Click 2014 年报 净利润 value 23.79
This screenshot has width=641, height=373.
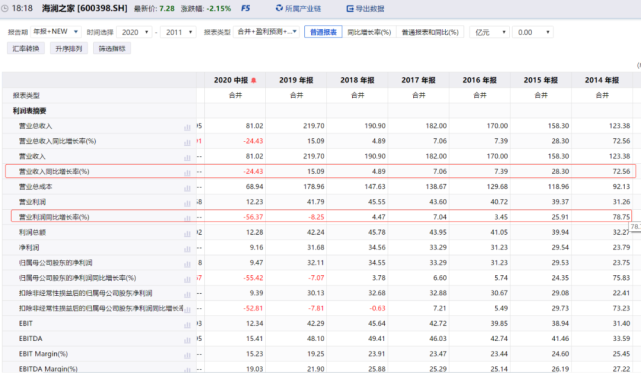621,247
